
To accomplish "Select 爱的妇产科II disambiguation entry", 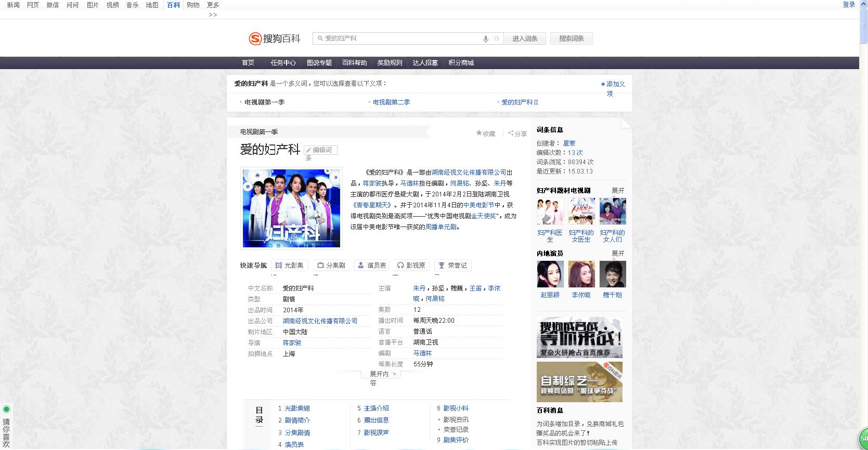I will click(x=520, y=102).
